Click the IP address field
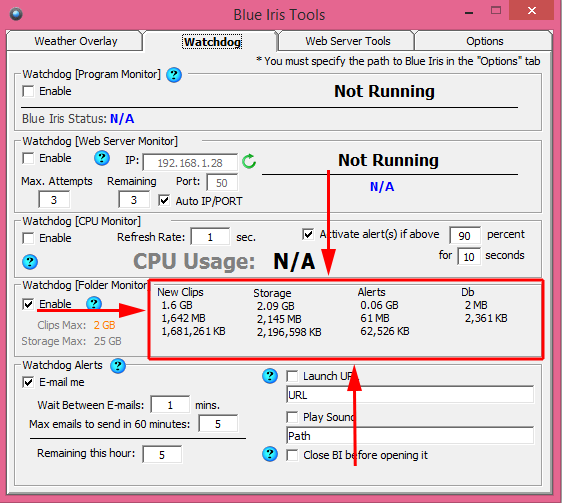562x503 pixels. (190, 163)
